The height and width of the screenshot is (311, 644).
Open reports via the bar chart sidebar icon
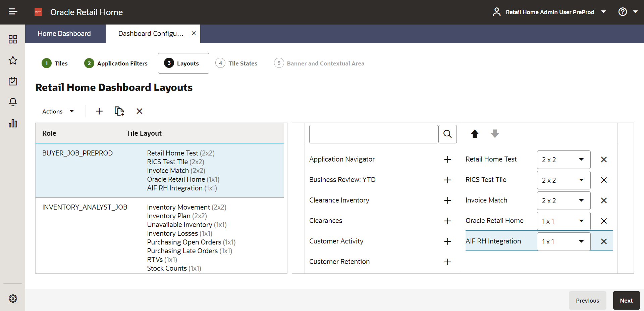coord(13,123)
